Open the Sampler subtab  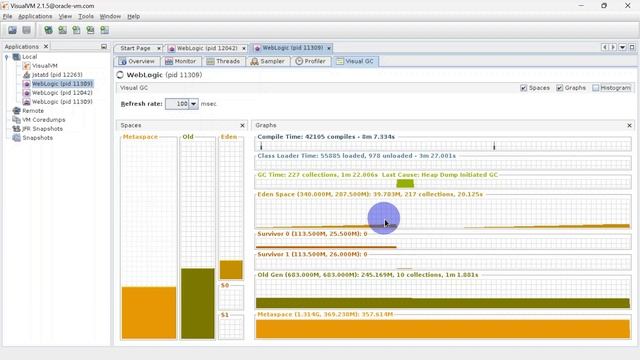point(267,61)
